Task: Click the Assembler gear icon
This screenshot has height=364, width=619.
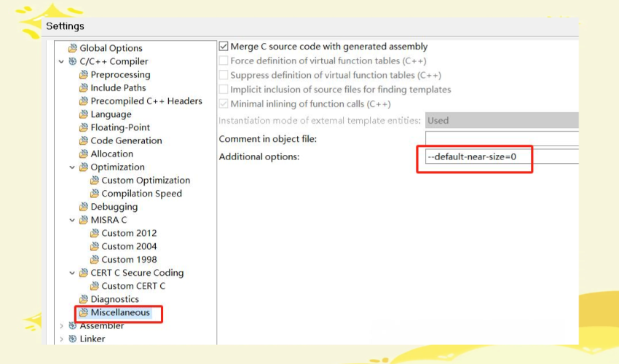Action: point(73,325)
